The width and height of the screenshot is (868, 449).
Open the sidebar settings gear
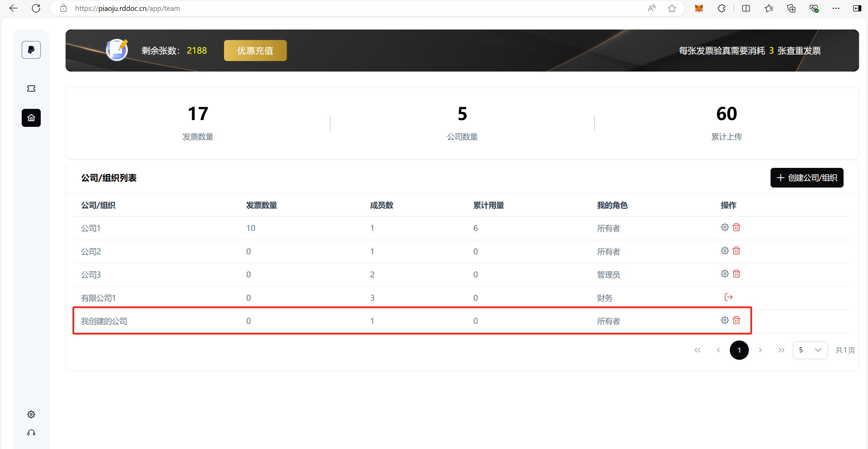click(x=31, y=414)
